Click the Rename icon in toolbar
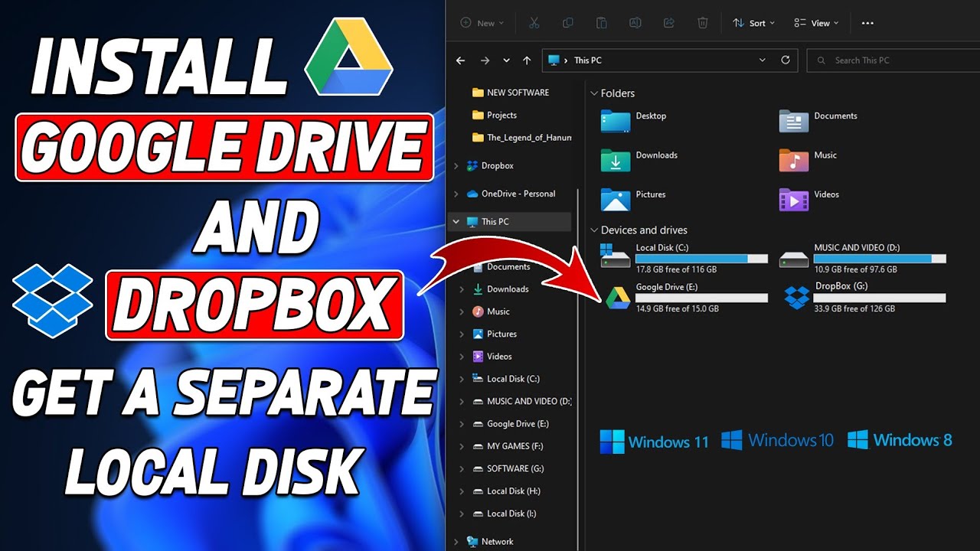The image size is (980, 551). pos(635,23)
